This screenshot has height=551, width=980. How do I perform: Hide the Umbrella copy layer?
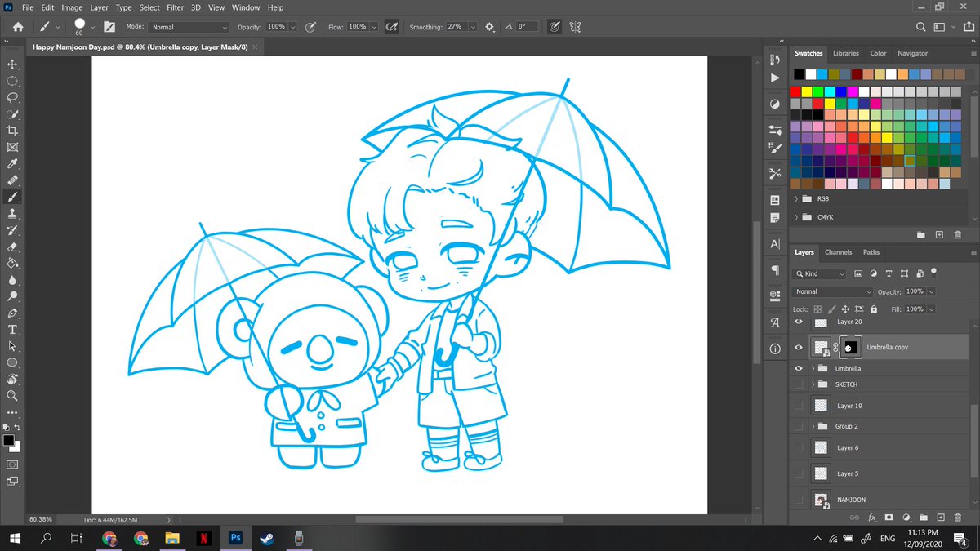tap(799, 348)
